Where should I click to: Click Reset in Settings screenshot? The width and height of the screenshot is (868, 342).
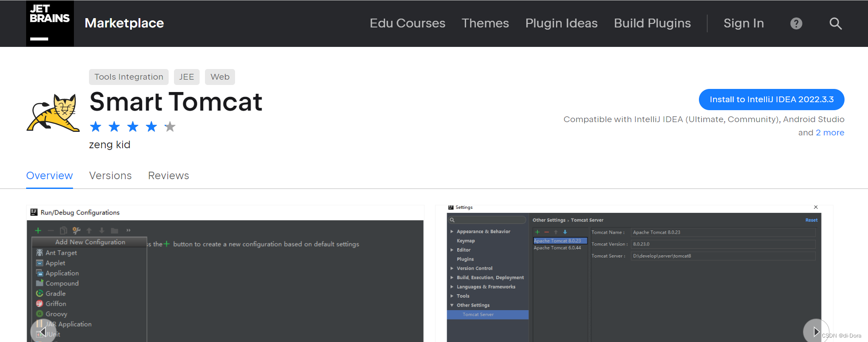811,220
